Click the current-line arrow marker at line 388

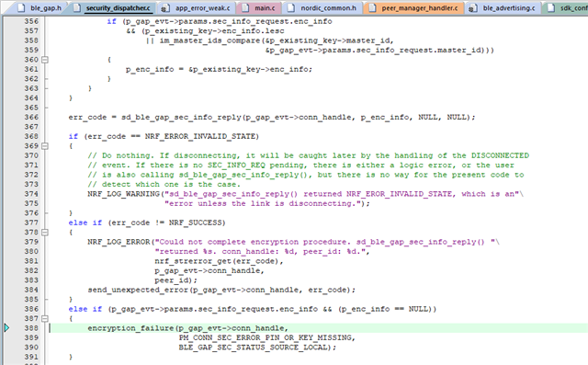click(x=6, y=328)
